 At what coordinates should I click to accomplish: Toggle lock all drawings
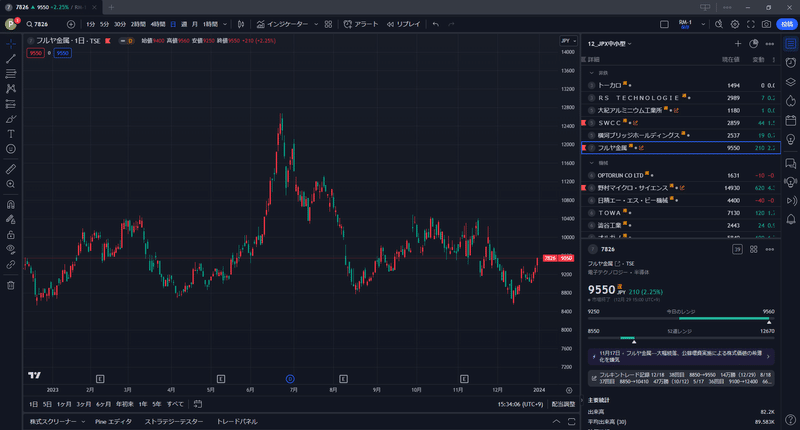tap(11, 235)
